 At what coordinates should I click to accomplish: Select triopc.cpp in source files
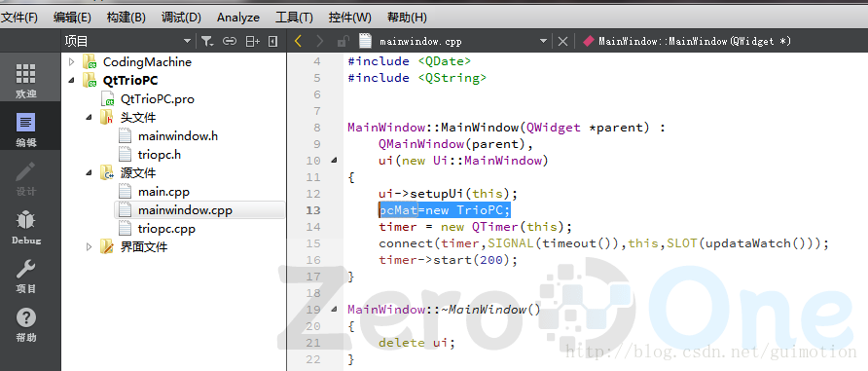(166, 229)
